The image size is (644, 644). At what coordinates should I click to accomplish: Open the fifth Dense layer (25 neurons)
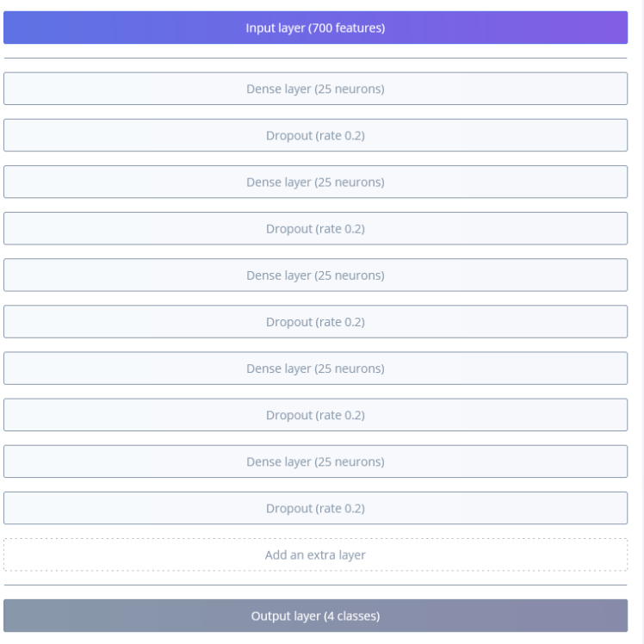click(x=315, y=461)
